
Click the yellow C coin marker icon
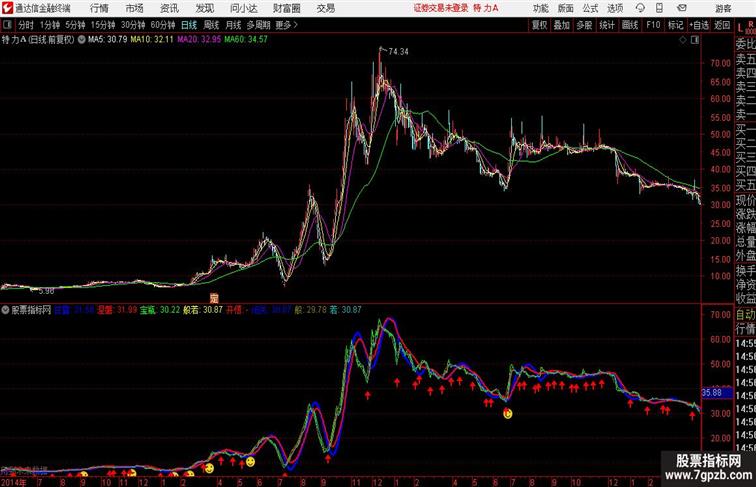(x=507, y=413)
